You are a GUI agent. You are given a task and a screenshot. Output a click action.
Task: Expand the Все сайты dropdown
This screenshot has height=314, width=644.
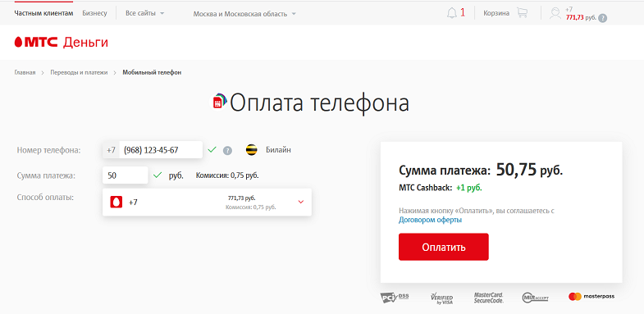[x=144, y=13]
